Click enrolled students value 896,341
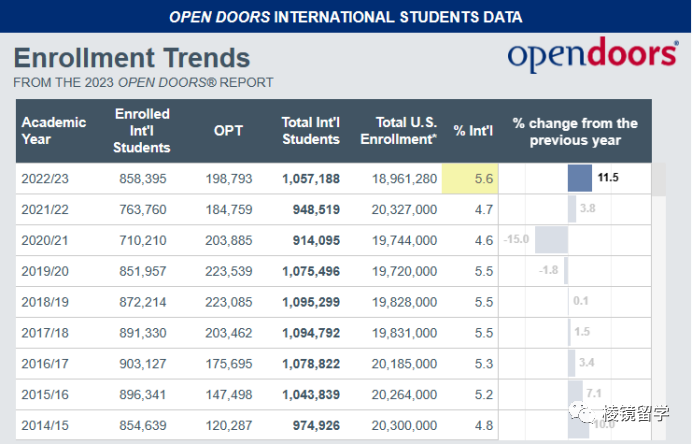 tap(143, 395)
